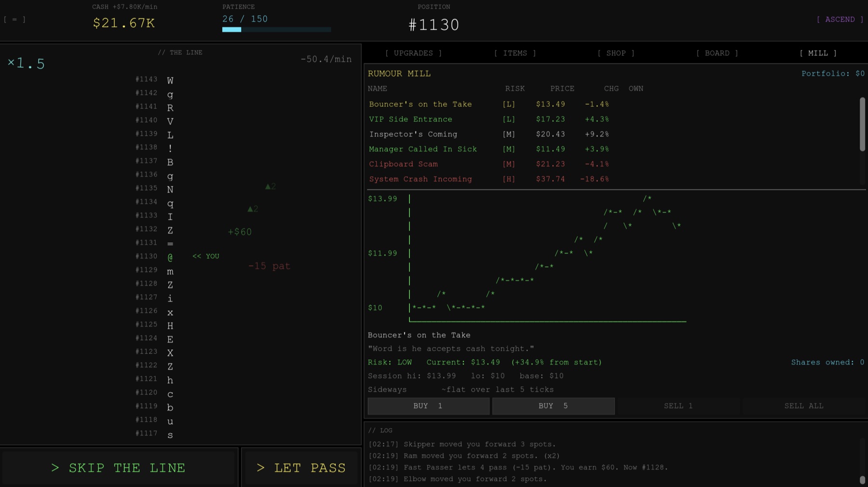This screenshot has height=487, width=868.
Task: Click the patience progress bar
Action: tap(276, 29)
